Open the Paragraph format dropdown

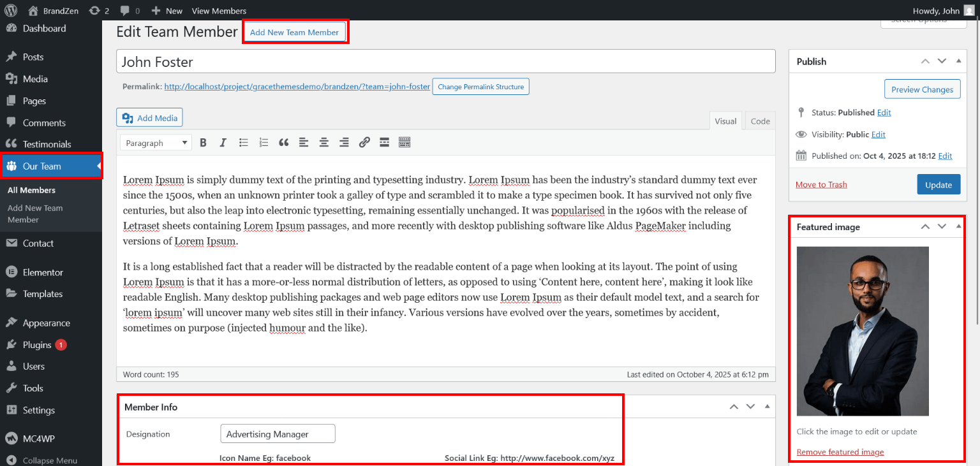pyautogui.click(x=156, y=143)
